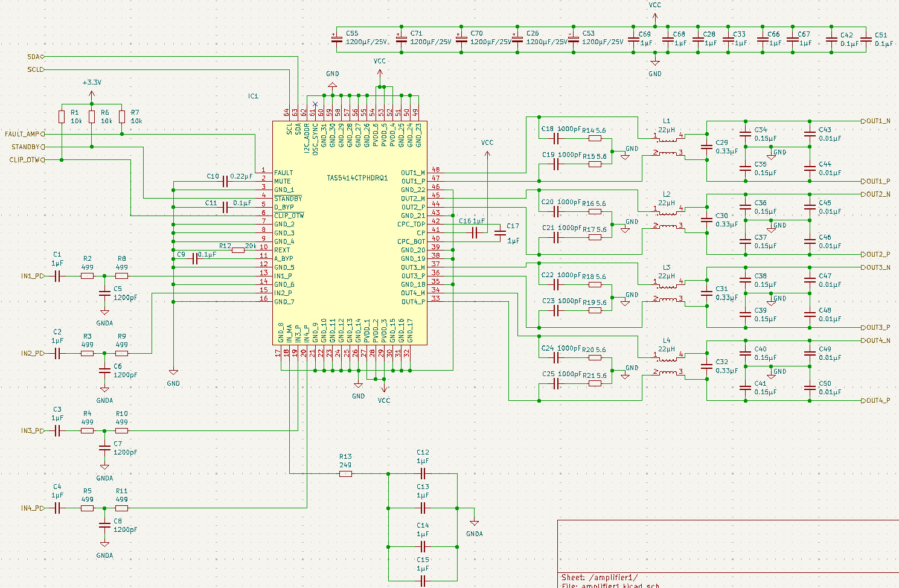Image resolution: width=899 pixels, height=588 pixels.
Task: Click the GNDA symbol beside C13
Action: [475, 523]
